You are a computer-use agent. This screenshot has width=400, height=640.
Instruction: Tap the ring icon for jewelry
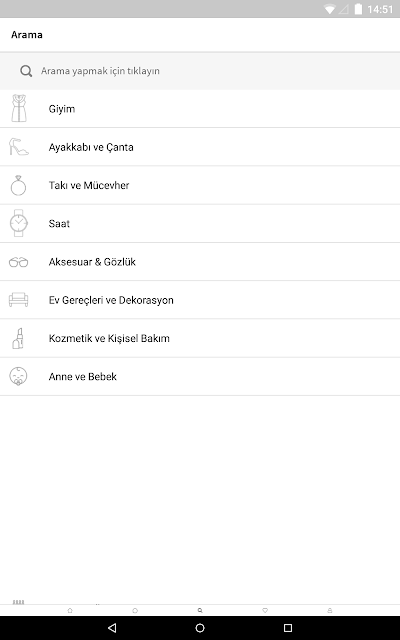18,185
